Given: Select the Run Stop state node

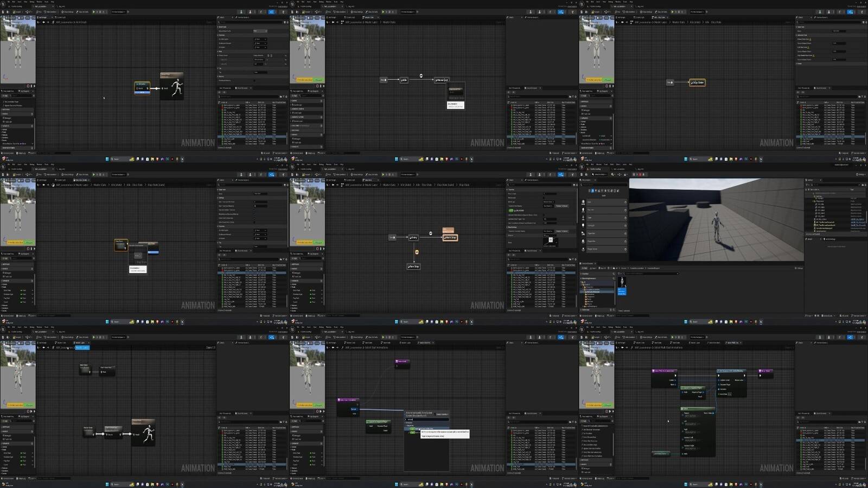Looking at the screenshot, I should pyautogui.click(x=413, y=267).
